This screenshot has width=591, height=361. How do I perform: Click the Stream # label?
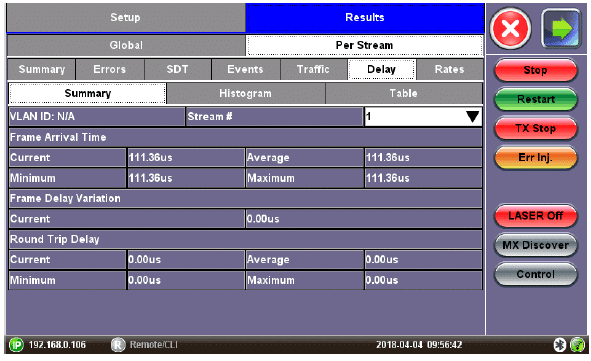274,116
